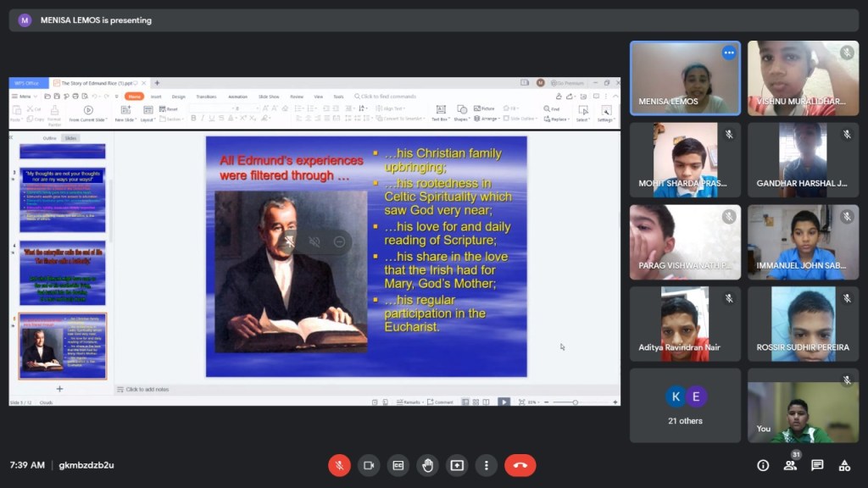Unmute the microphone in the call bar
The width and height of the screenshot is (868, 488).
coord(339,465)
